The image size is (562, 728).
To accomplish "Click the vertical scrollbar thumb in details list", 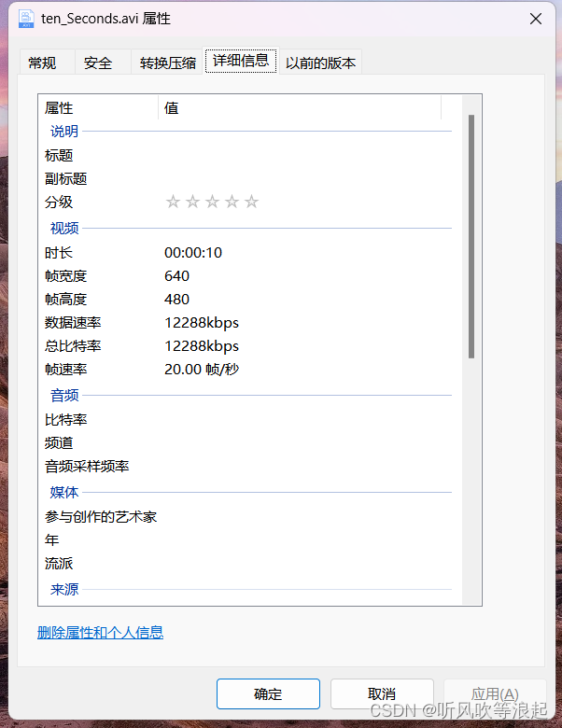I will click(x=471, y=236).
